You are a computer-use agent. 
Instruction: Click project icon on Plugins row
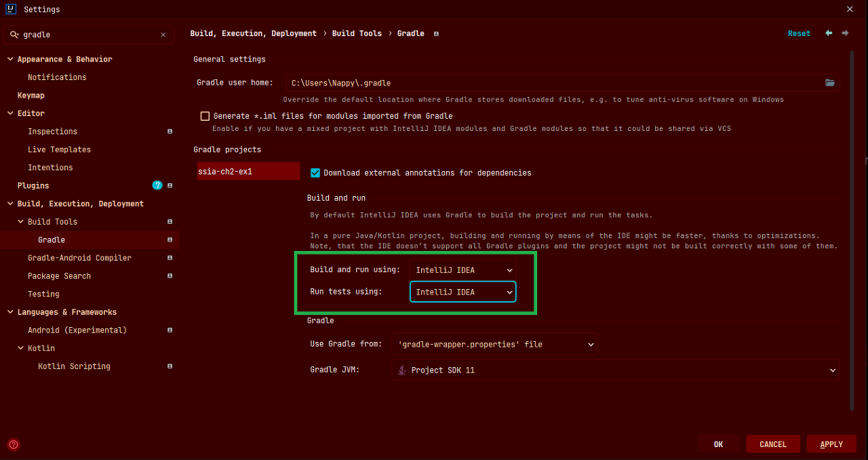click(x=170, y=186)
